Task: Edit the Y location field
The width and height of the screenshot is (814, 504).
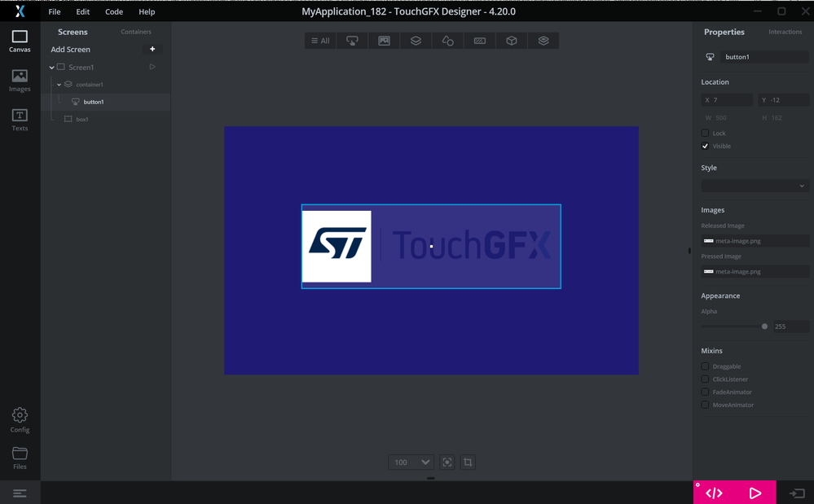Action: [783, 100]
